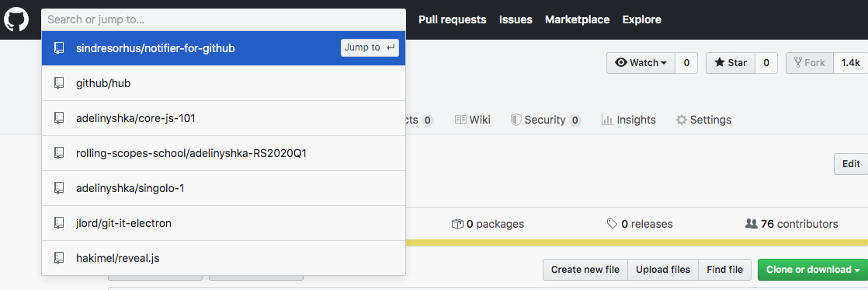Click the gear icon for Settings
The width and height of the screenshot is (868, 290).
pos(682,120)
